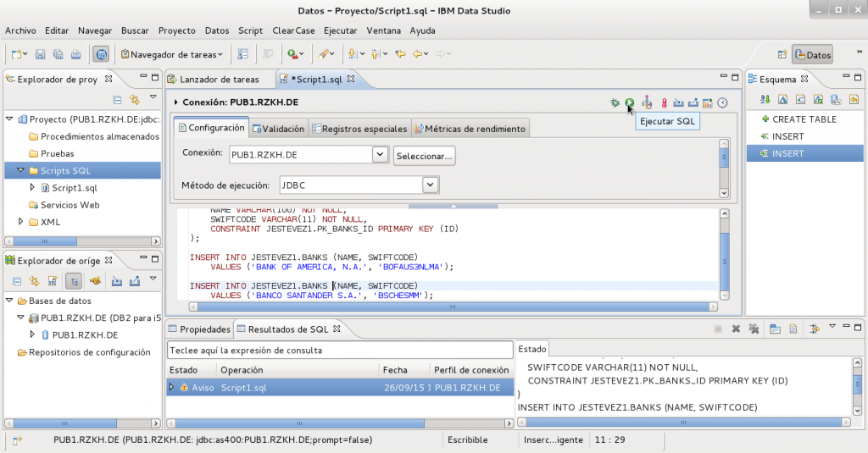Collapse the Proyecto tree node

pos(9,119)
